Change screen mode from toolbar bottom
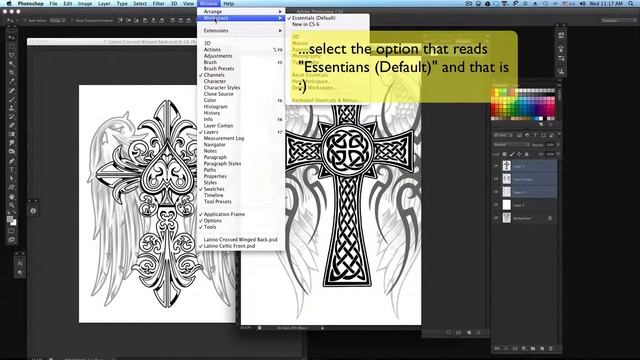 coord(12,240)
